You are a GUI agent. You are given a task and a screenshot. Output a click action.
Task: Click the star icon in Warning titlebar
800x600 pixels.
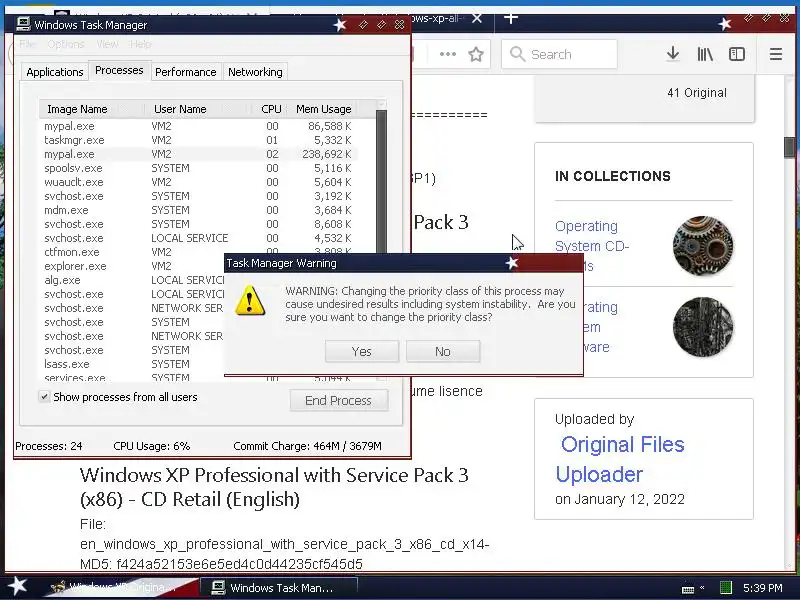point(512,263)
